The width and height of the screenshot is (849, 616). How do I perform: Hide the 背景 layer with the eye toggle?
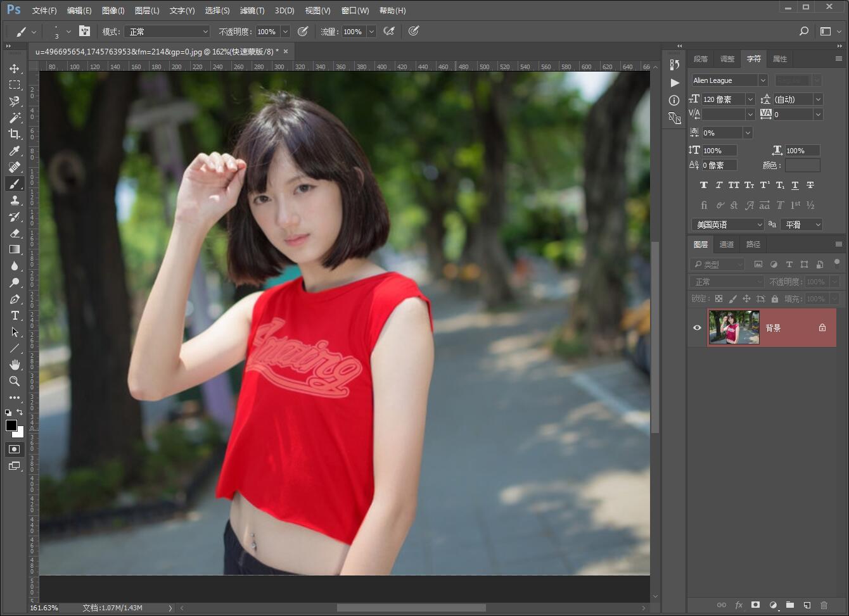[x=697, y=327]
